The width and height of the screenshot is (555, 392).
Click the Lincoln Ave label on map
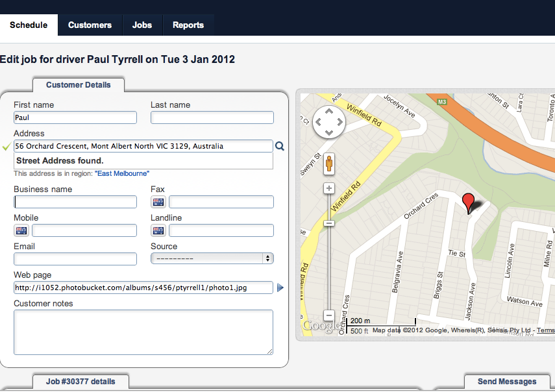click(509, 261)
